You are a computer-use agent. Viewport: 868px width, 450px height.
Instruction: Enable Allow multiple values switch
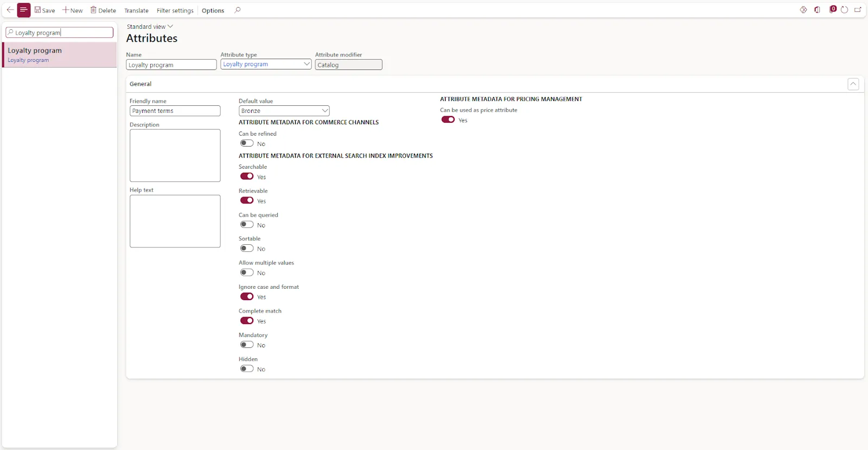(x=247, y=272)
